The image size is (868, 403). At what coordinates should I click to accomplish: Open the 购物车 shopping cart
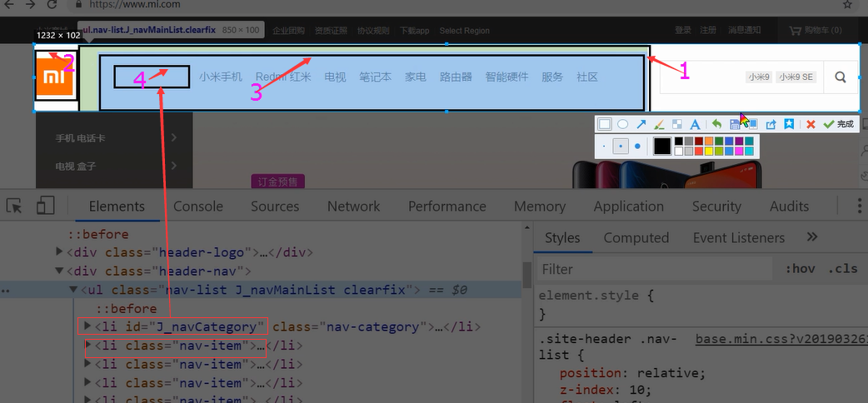pos(816,31)
